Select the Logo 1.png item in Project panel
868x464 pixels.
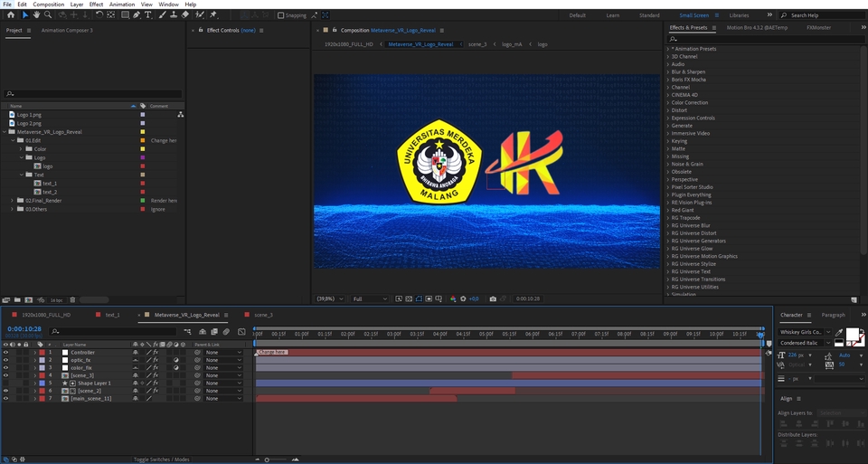point(29,115)
